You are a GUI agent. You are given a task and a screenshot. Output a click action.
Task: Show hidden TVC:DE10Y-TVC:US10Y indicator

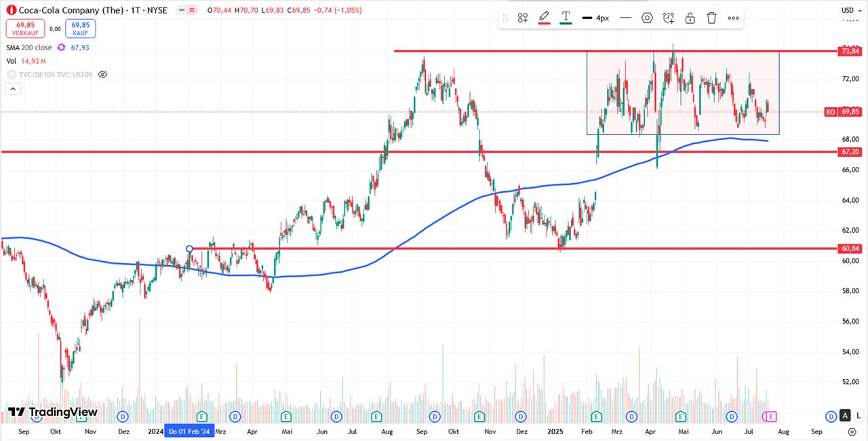point(102,74)
